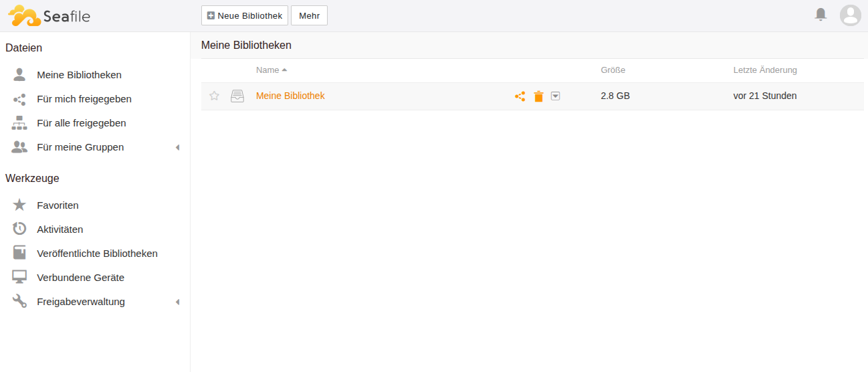The width and height of the screenshot is (868, 372).
Task: Select Für alle freigegeben in sidebar
Action: tap(82, 123)
